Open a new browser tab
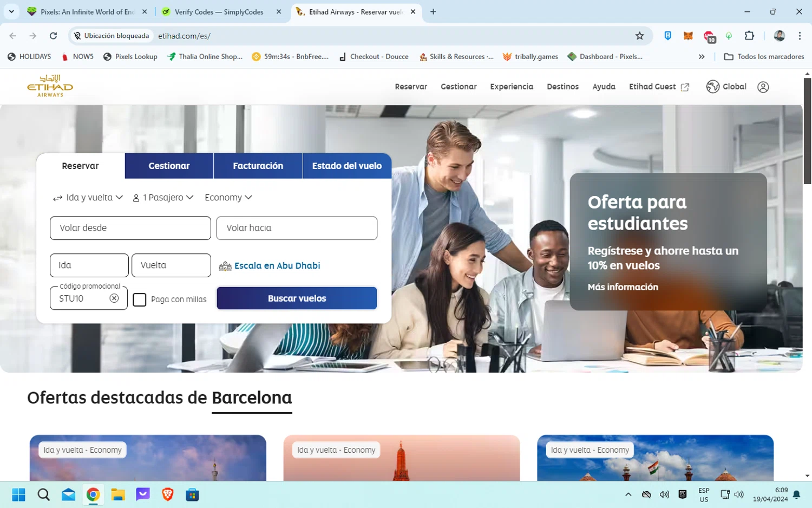 [433, 11]
